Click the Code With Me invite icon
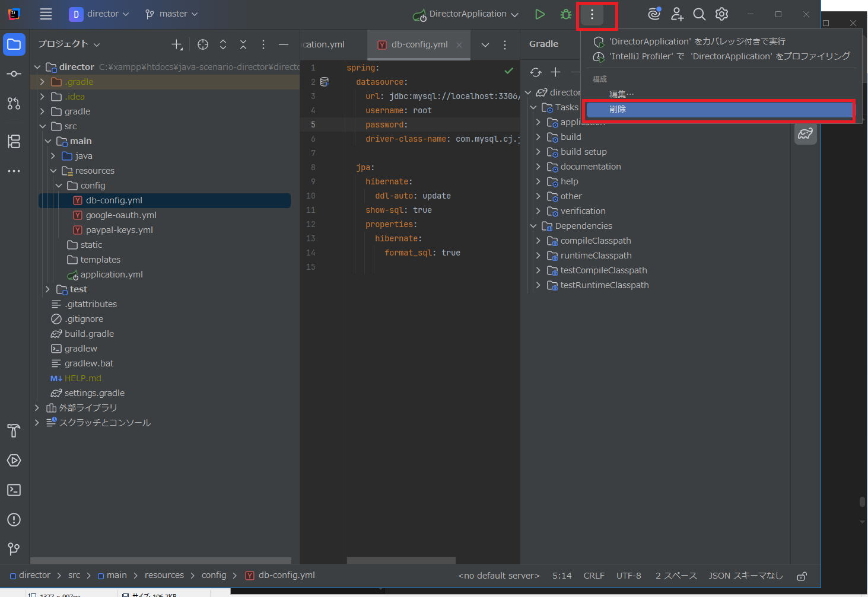Screen dimensions: 868x597 [x=677, y=14]
